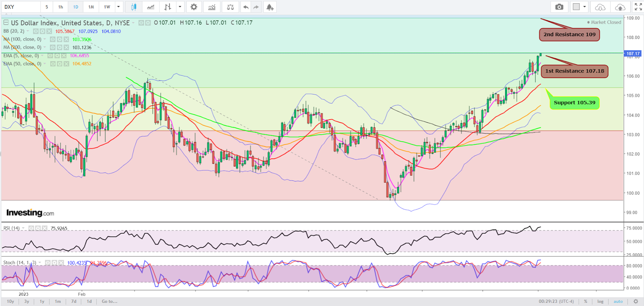Open the indicators panel

coord(212,7)
